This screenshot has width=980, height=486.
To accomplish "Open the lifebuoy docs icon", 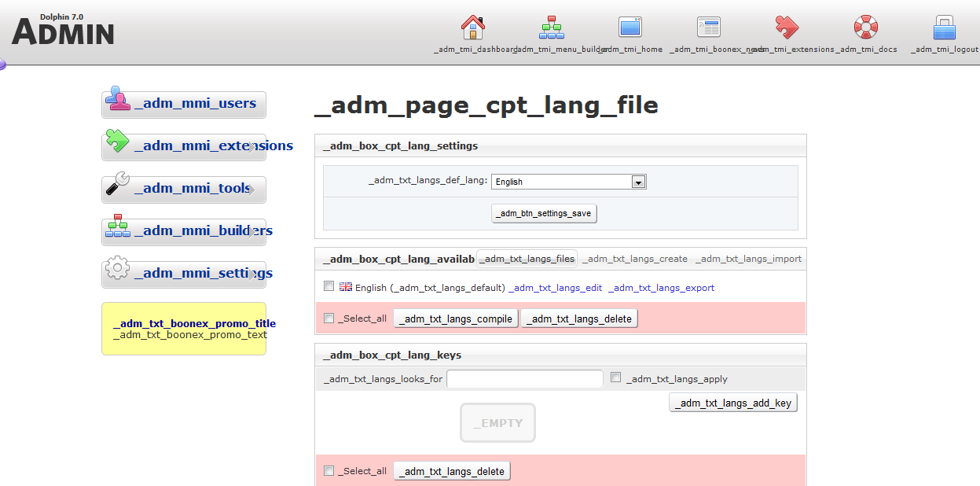I will 866,28.
